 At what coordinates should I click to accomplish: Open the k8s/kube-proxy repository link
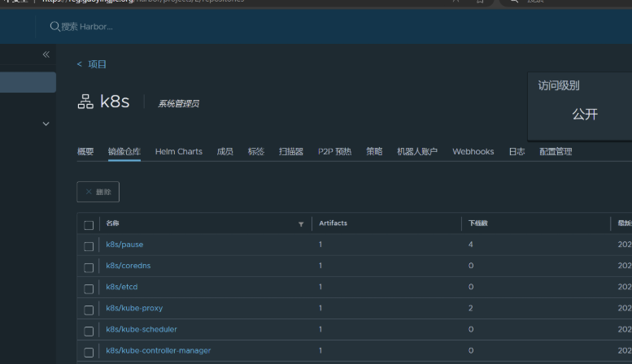pos(134,308)
